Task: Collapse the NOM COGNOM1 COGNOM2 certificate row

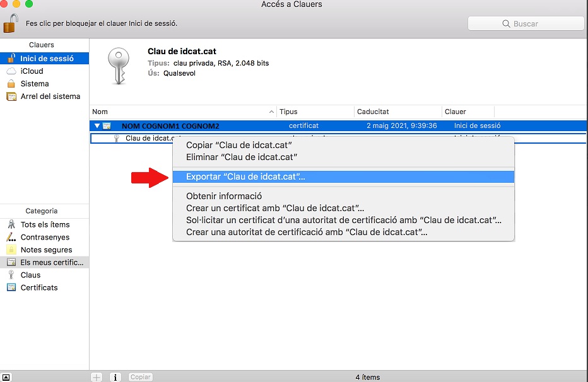Action: click(x=97, y=126)
